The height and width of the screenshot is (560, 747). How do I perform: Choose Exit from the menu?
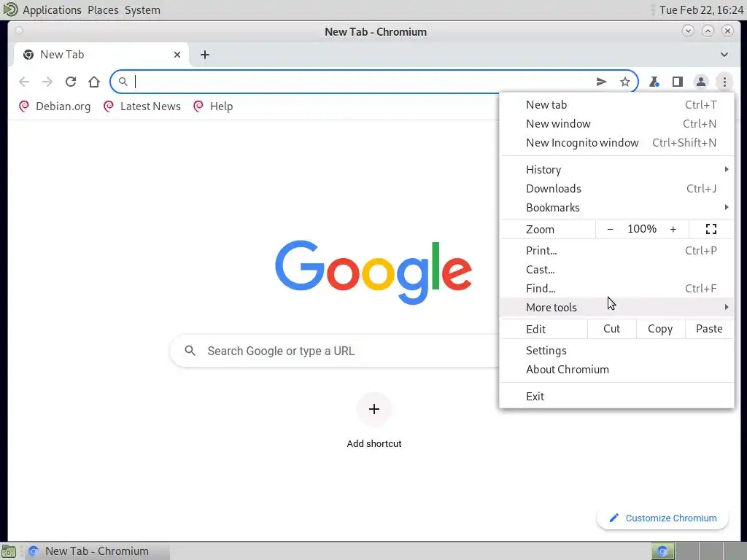coord(617,396)
